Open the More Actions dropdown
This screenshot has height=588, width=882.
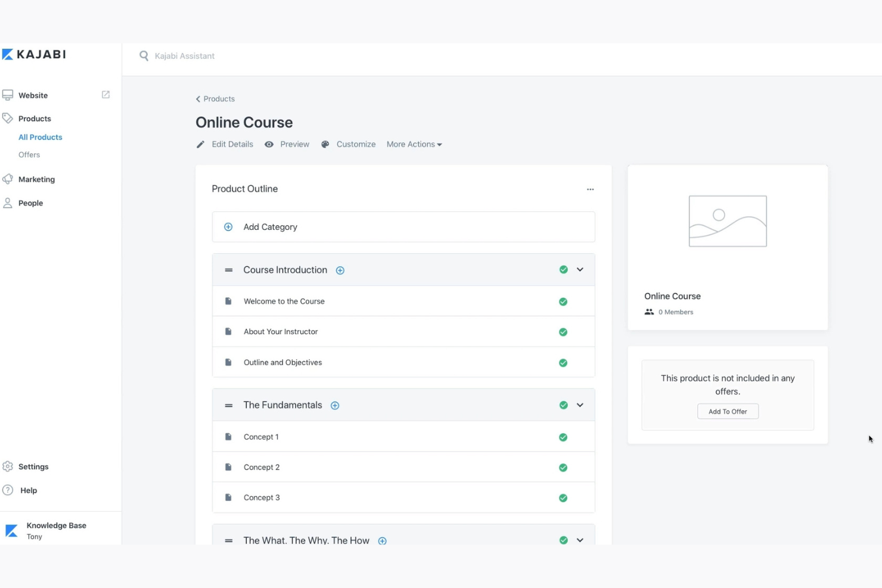click(x=414, y=144)
